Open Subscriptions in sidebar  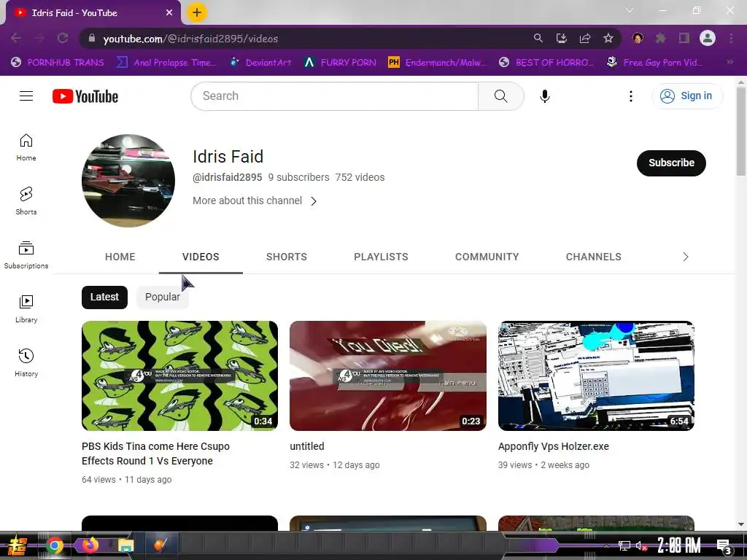pos(26,255)
